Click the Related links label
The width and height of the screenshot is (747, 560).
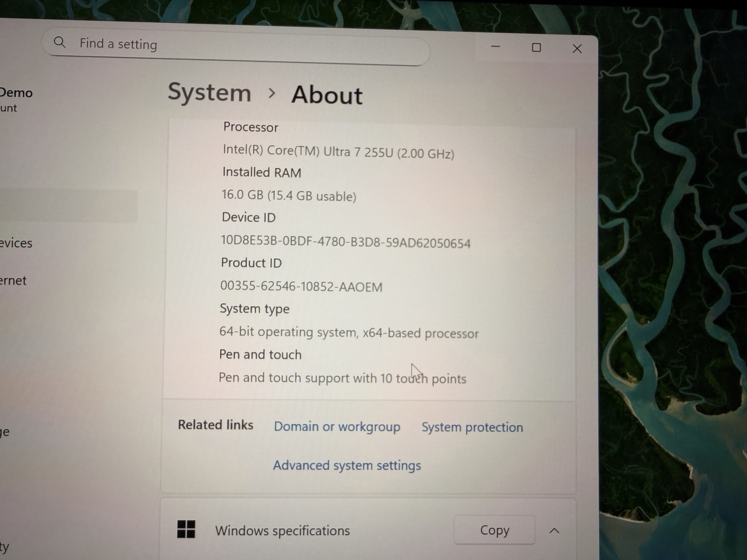[216, 425]
